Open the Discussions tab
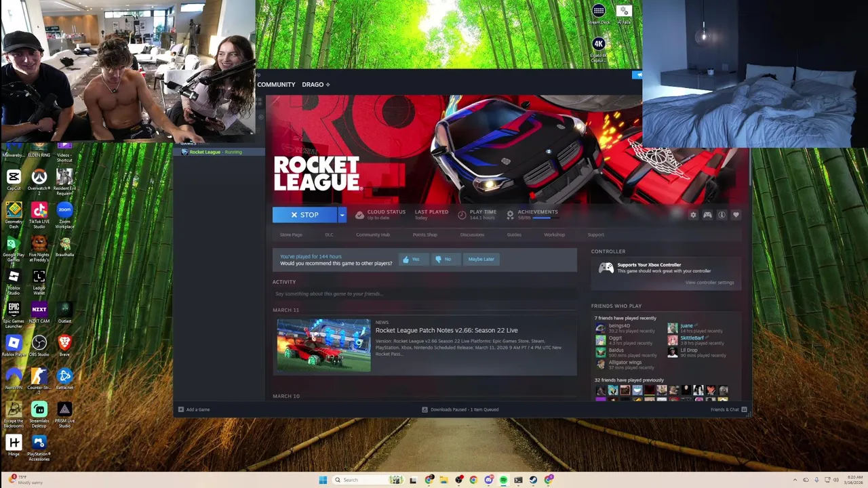 click(x=472, y=235)
